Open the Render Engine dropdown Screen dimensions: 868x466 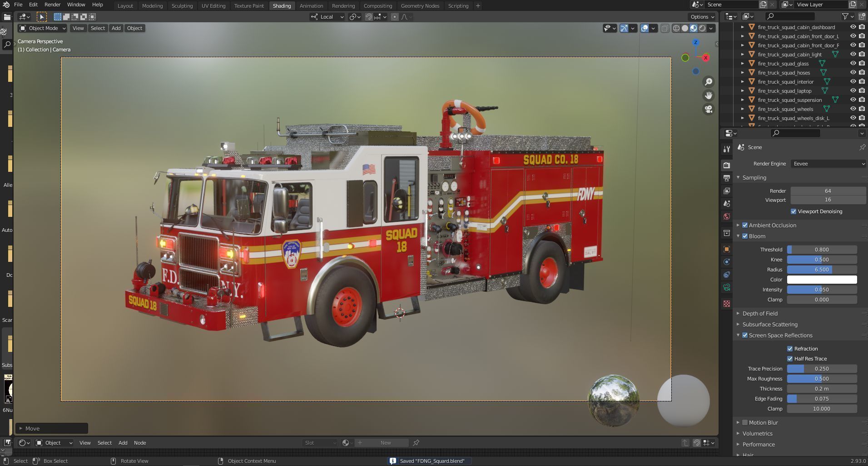tap(828, 164)
